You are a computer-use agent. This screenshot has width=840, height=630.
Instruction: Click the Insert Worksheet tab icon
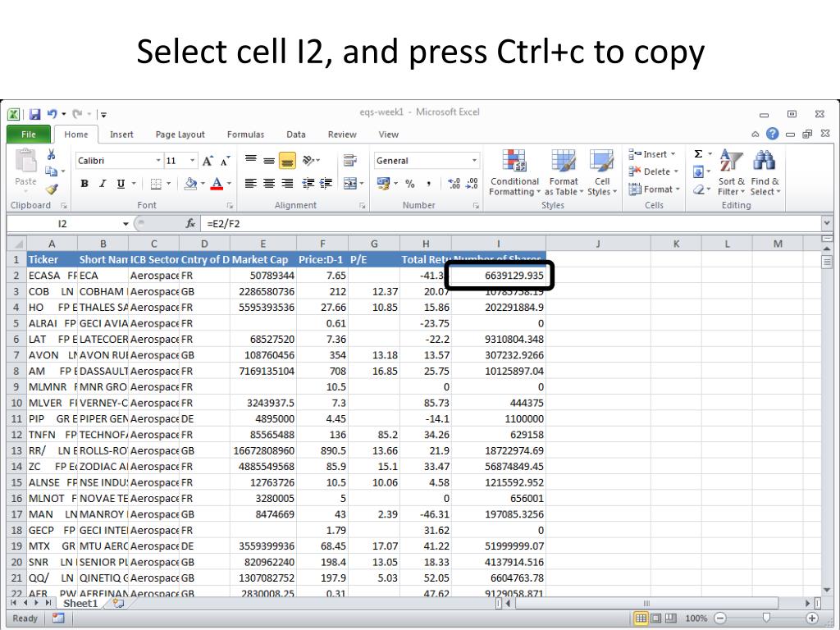(118, 603)
